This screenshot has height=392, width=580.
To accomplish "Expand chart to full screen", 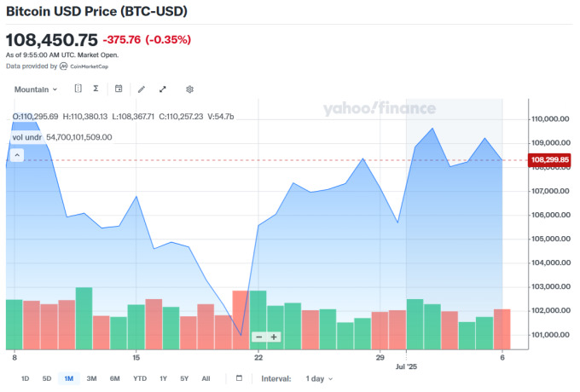I will coord(163,89).
